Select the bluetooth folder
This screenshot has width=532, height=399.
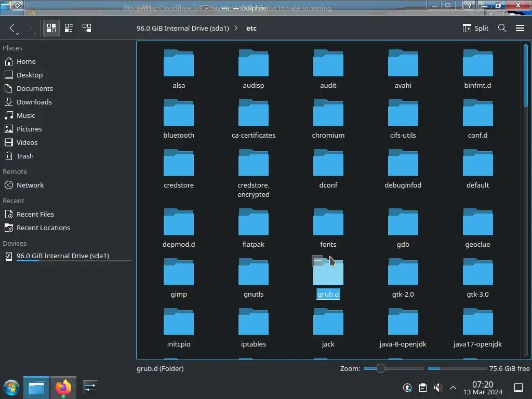tap(179, 119)
